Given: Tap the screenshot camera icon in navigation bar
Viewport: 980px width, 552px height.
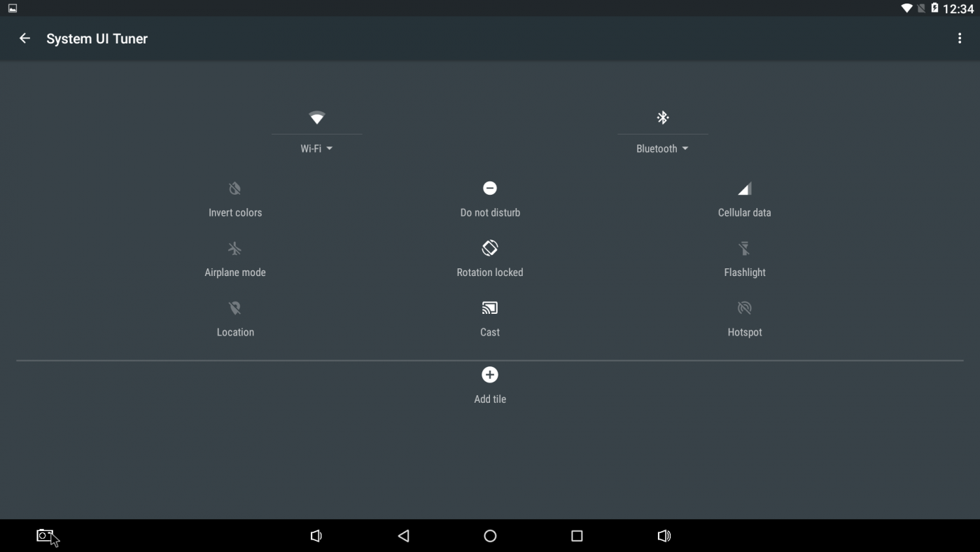Looking at the screenshot, I should pos(45,536).
